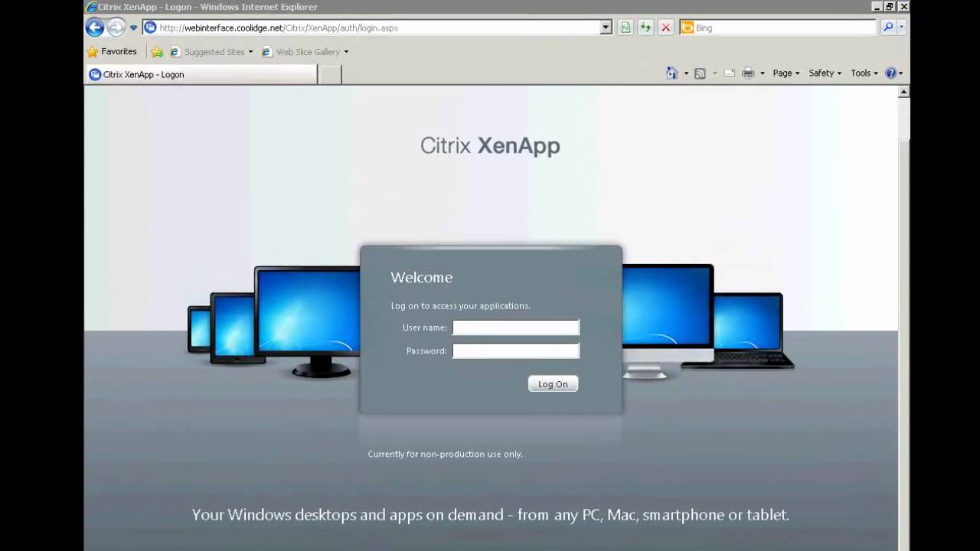Expand the Home button dropdown arrow
The width and height of the screenshot is (980, 551).
click(686, 73)
